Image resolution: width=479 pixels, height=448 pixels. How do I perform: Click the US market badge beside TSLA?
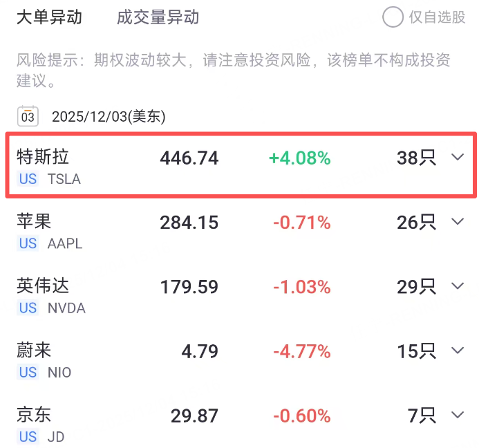[x=28, y=179]
